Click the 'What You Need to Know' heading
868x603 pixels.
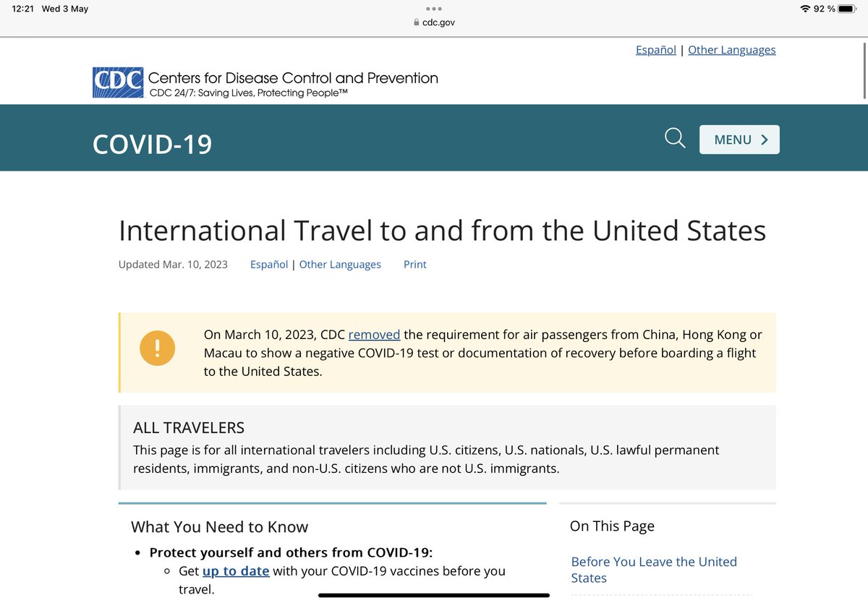tap(220, 527)
